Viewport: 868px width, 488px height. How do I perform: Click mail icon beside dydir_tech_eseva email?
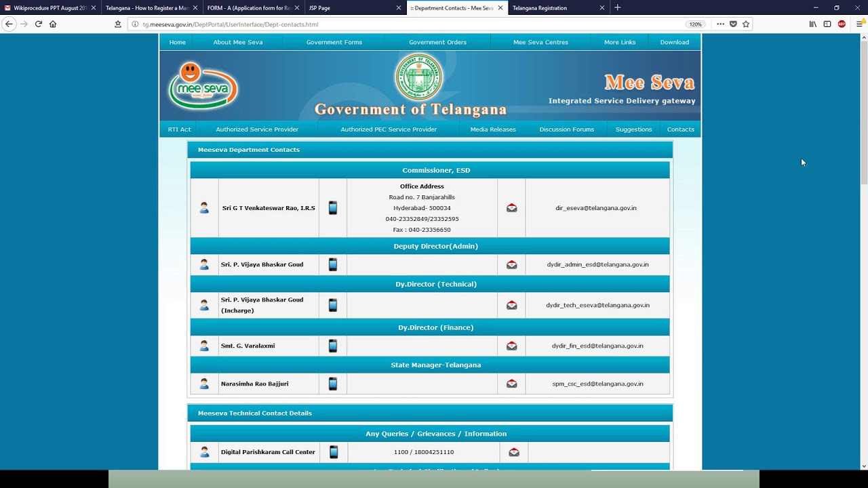(x=511, y=305)
